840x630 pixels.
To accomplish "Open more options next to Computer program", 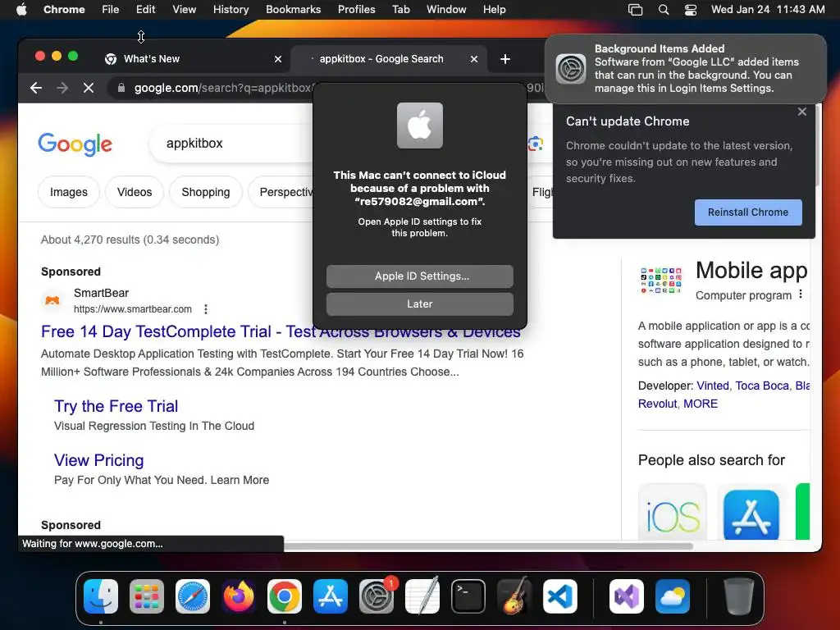I will [x=801, y=294].
